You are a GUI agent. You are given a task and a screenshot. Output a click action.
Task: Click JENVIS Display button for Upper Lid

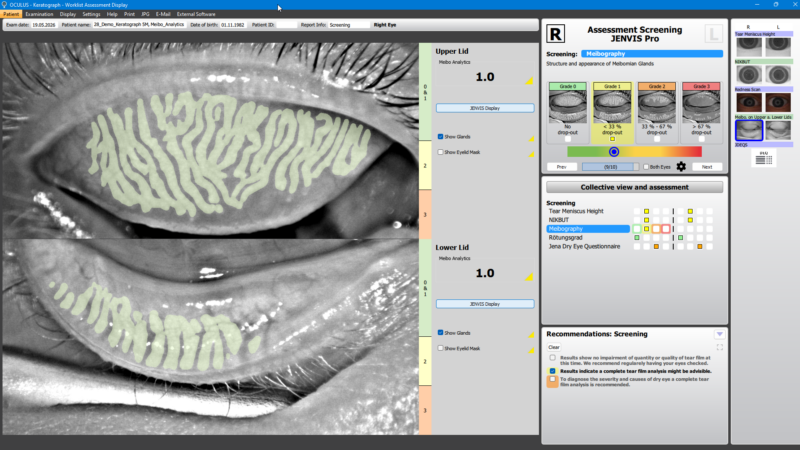(485, 108)
